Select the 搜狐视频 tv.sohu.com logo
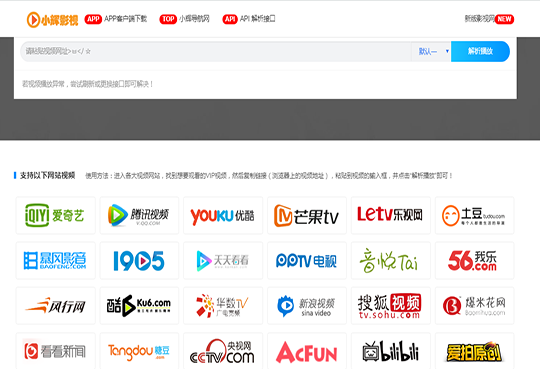540x369 pixels. 391,306
